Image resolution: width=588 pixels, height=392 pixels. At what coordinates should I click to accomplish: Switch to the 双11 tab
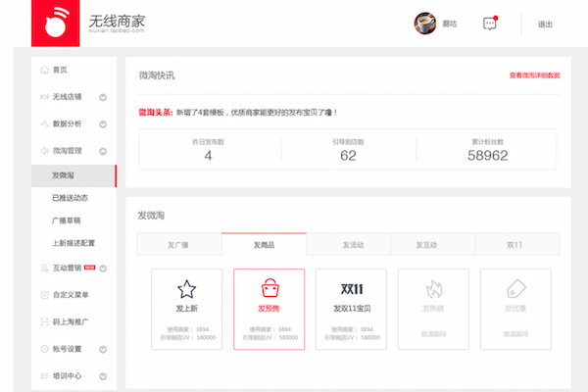click(x=517, y=245)
